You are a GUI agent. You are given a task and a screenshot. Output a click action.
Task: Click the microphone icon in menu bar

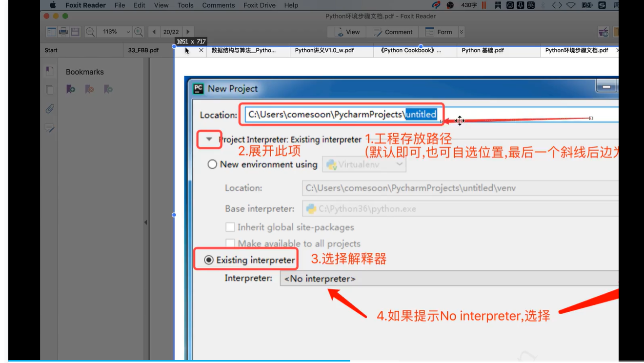point(520,5)
